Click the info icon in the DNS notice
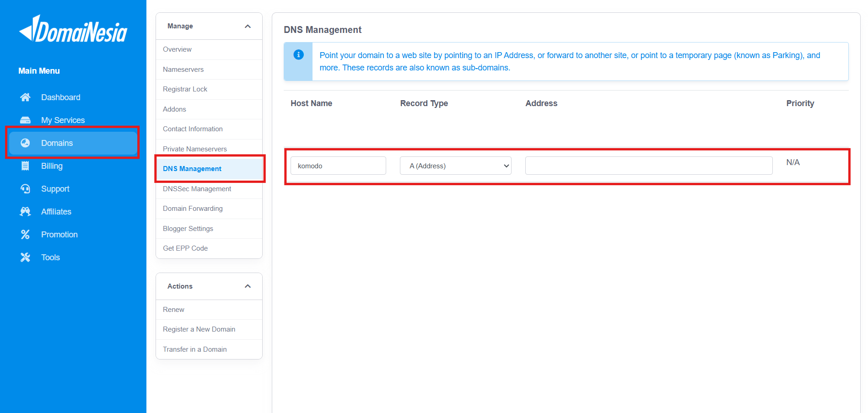868x413 pixels. pos(298,55)
